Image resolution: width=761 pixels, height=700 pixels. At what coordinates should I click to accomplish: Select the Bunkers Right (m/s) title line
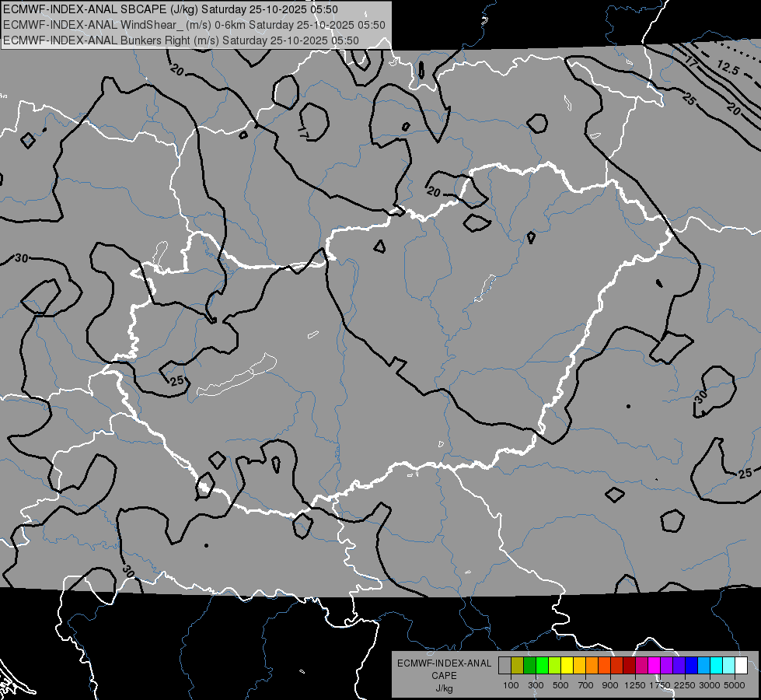pyautogui.click(x=180, y=40)
